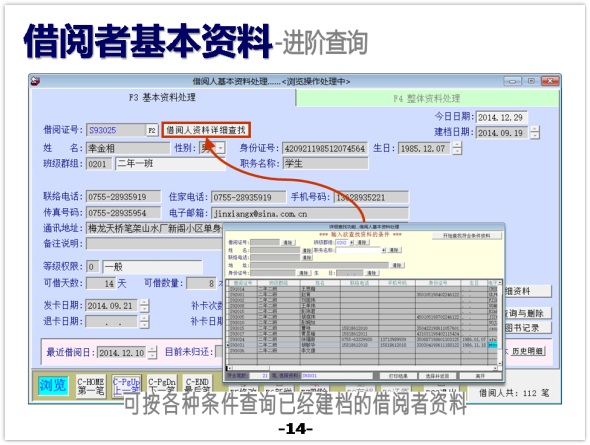The image size is (590, 445).
Task: Click the class name field 二年一班
Action: click(x=170, y=164)
